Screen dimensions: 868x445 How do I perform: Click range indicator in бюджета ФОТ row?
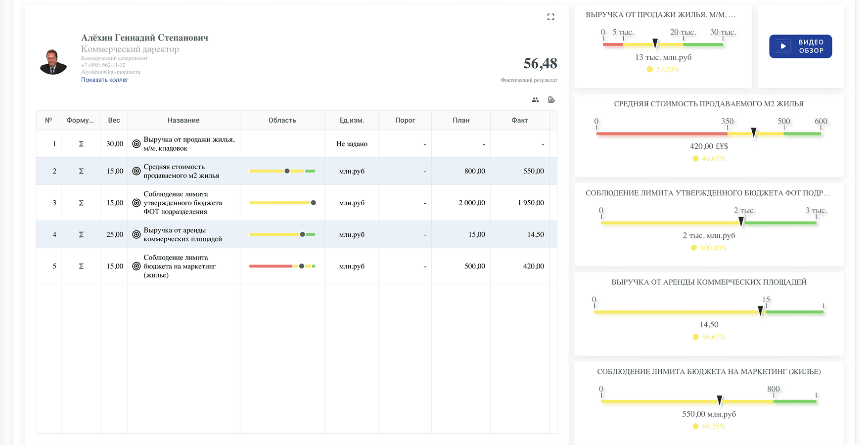coord(282,203)
